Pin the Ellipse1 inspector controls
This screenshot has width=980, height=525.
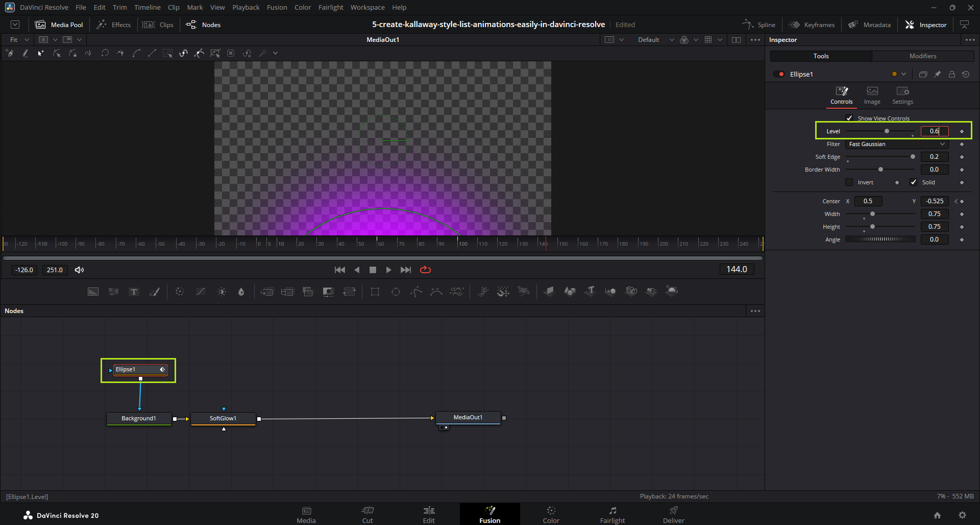[937, 74]
